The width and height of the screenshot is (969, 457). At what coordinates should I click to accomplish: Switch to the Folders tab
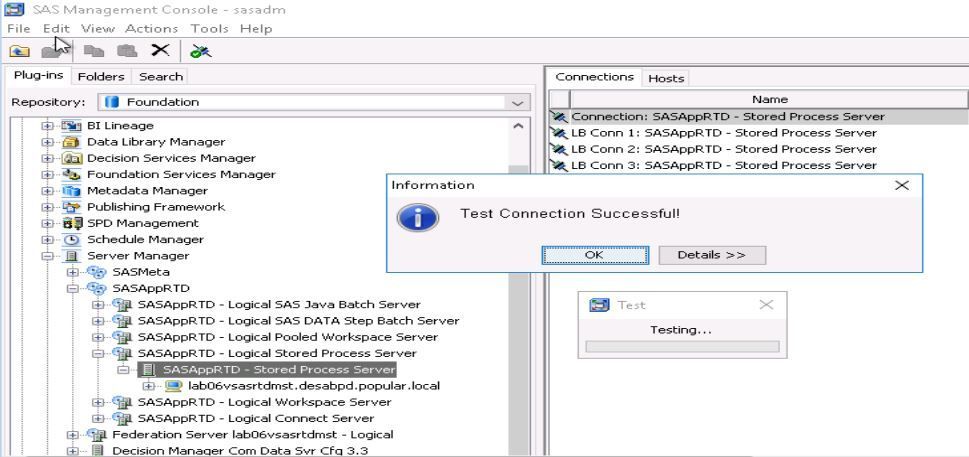pos(101,77)
